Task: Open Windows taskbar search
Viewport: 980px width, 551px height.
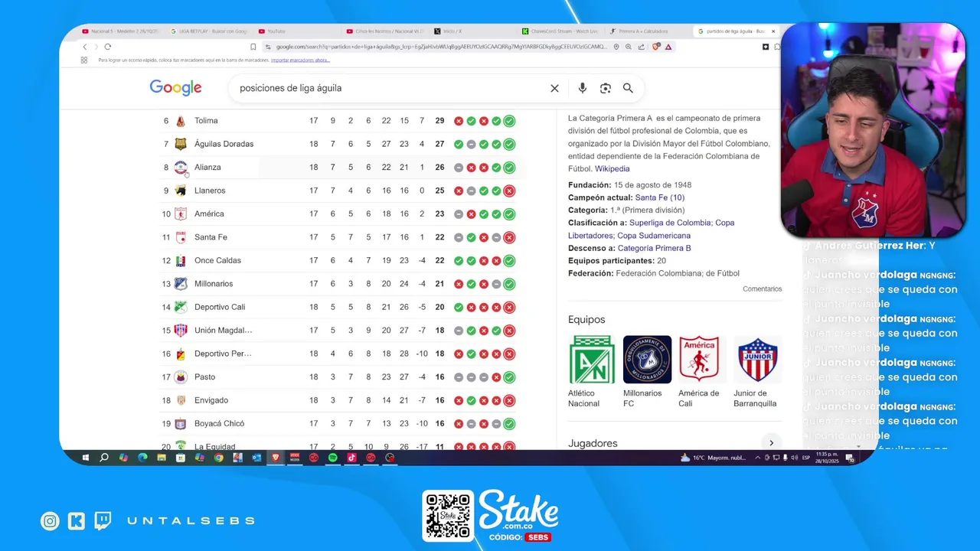Action: pos(104,458)
